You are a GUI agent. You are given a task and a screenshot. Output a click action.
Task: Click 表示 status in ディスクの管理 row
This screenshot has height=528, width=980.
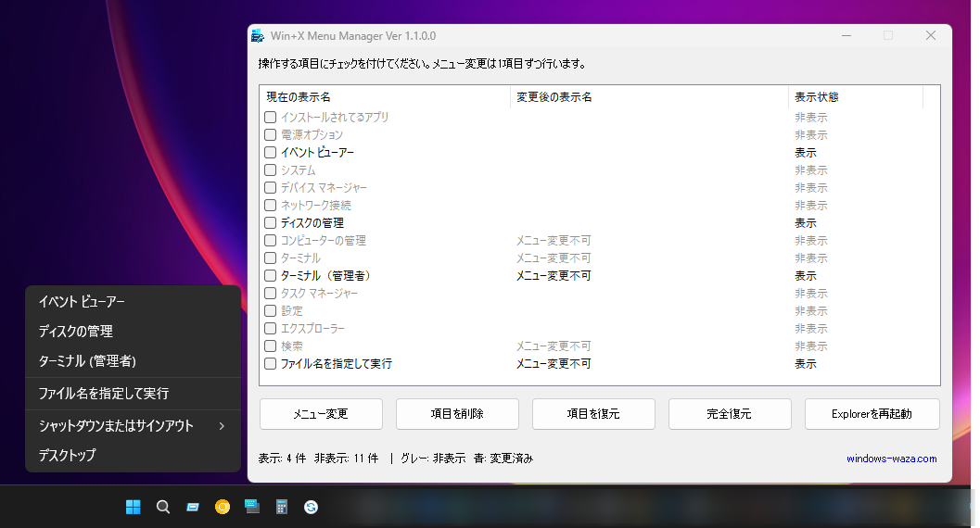[x=806, y=223]
